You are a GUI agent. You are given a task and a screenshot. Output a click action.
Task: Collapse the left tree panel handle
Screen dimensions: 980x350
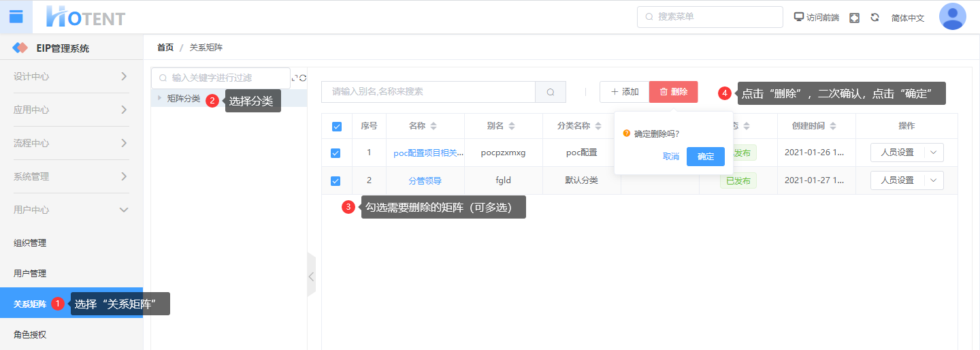pos(312,276)
